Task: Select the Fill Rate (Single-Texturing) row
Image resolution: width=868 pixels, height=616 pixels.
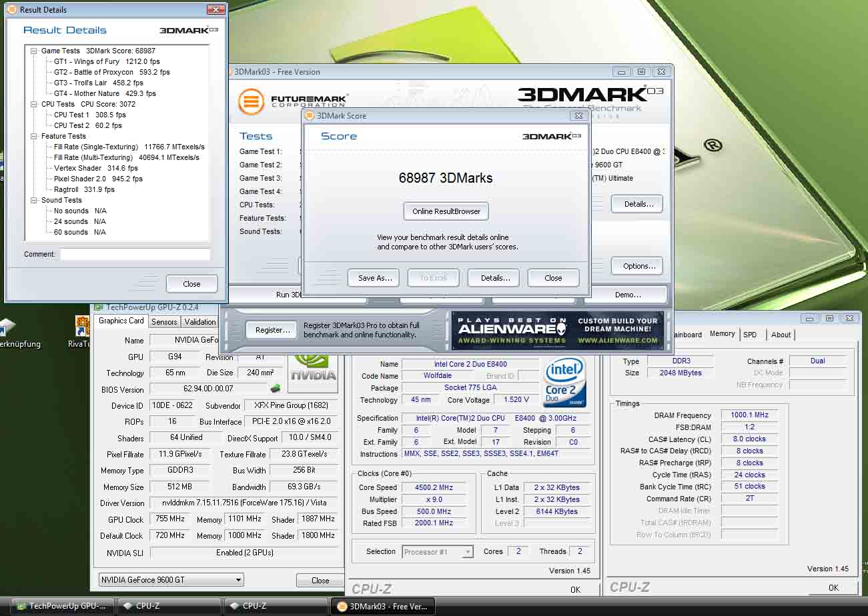Action: pyautogui.click(x=129, y=147)
